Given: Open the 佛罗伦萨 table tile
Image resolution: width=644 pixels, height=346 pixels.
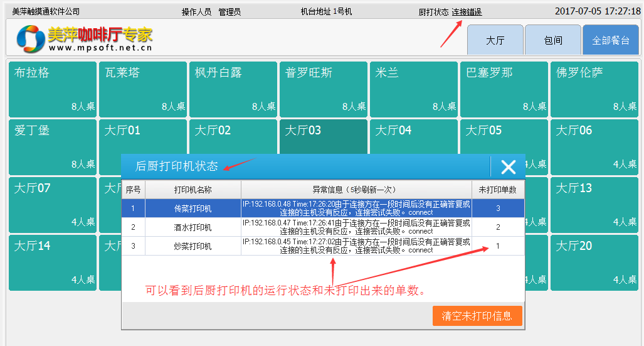Looking at the screenshot, I should click(594, 89).
